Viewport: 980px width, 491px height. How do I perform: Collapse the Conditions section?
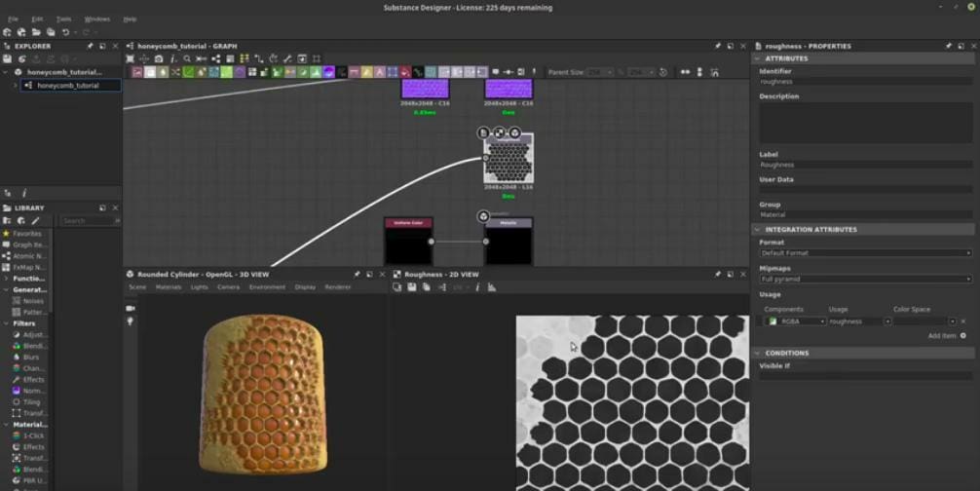pos(758,354)
